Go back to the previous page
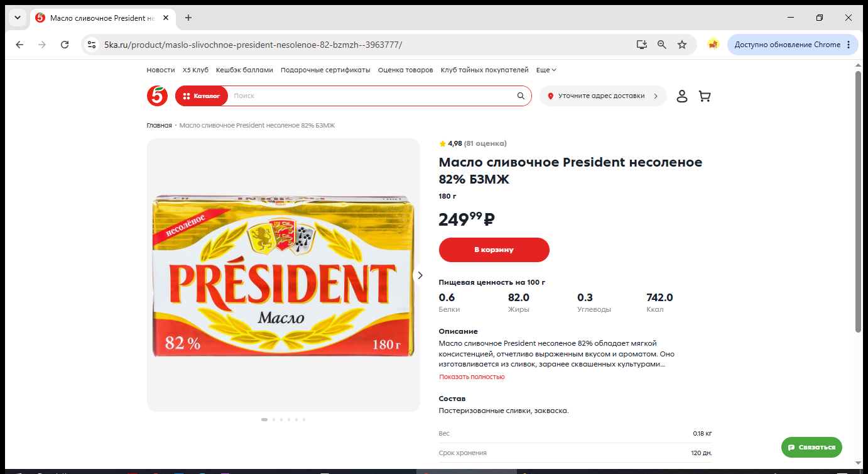This screenshot has width=868, height=474. coord(19,45)
